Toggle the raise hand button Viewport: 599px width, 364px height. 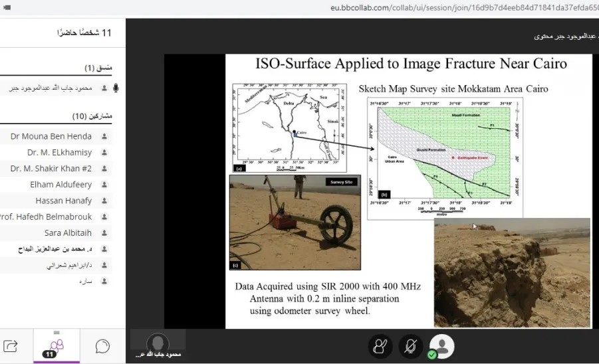click(380, 347)
